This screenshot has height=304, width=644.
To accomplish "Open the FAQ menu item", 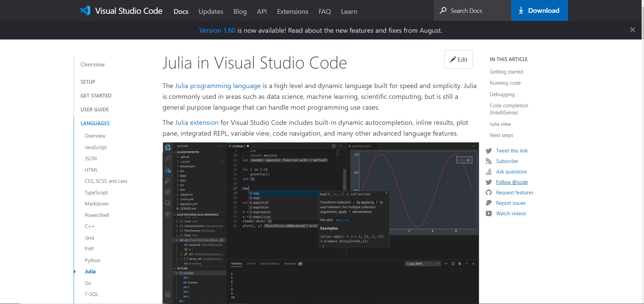I will (x=325, y=11).
